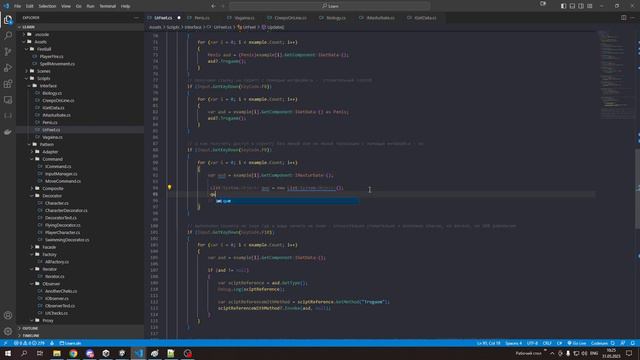Click the Interface breadcrumb segment
The width and height of the screenshot is (640, 360).
point(193,27)
